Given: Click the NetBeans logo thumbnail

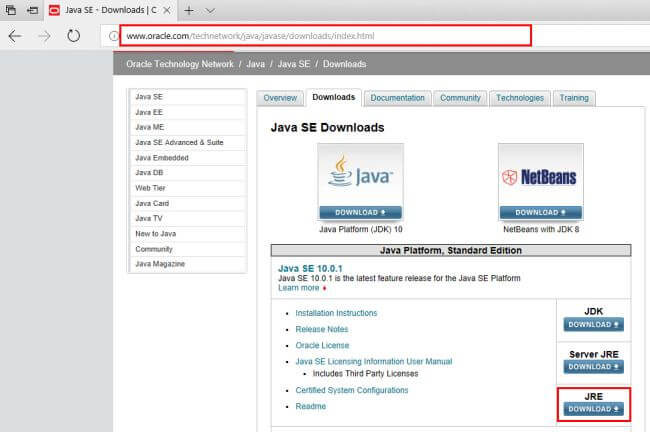Looking at the screenshot, I should pos(541,177).
